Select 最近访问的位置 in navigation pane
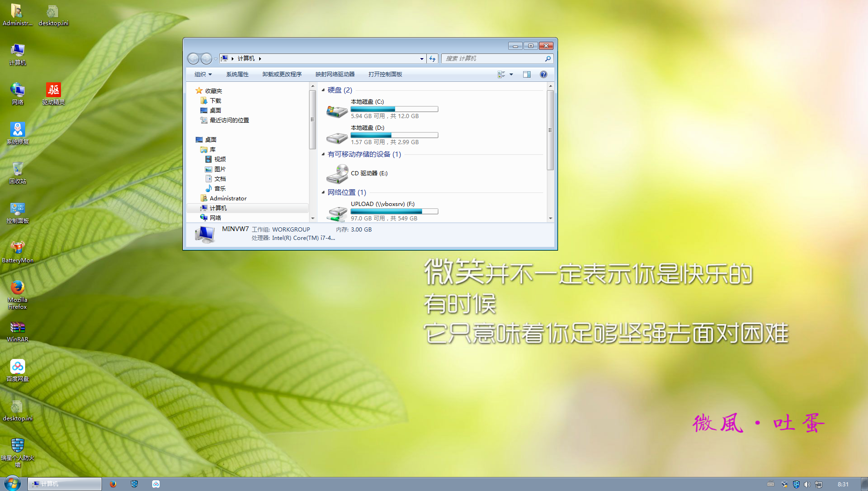 229,120
